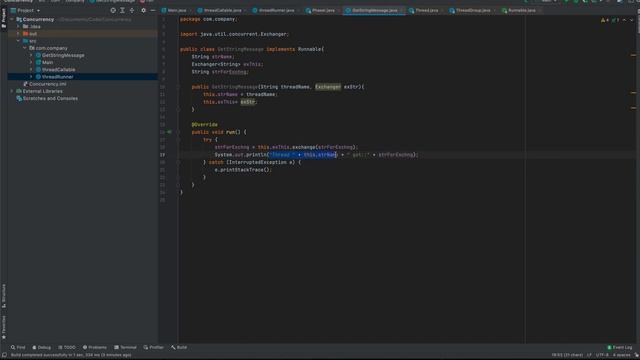Image resolution: width=640 pixels, height=360 pixels.
Task: Click the Exchanger import line
Action: (235, 34)
